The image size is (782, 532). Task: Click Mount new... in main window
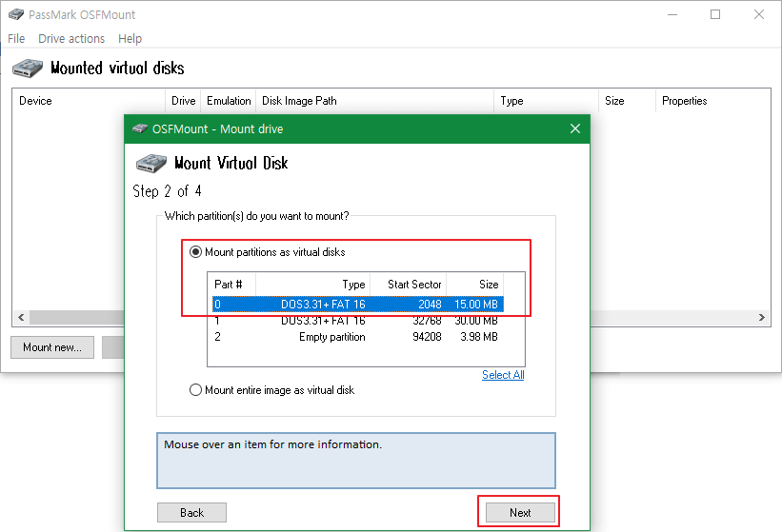52,347
